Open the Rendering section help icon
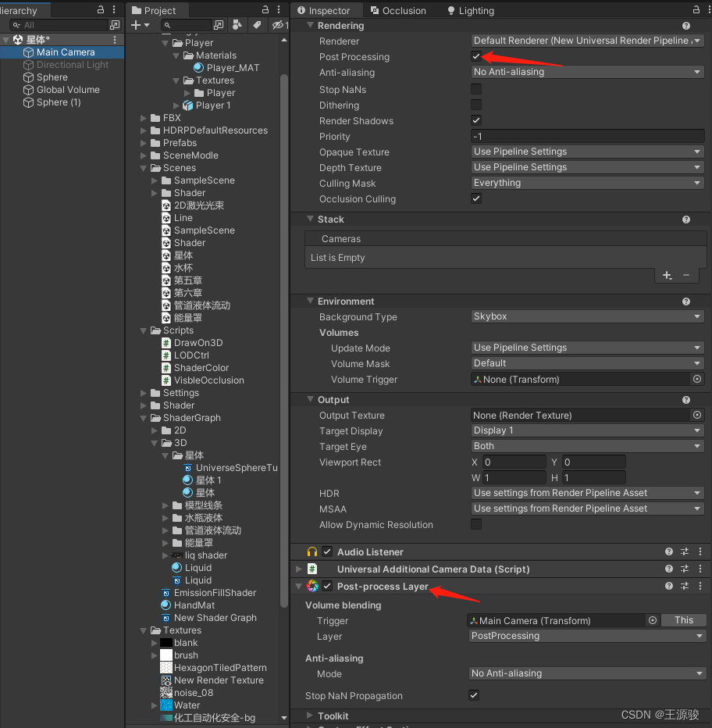Viewport: 712px width, 728px height. point(686,26)
